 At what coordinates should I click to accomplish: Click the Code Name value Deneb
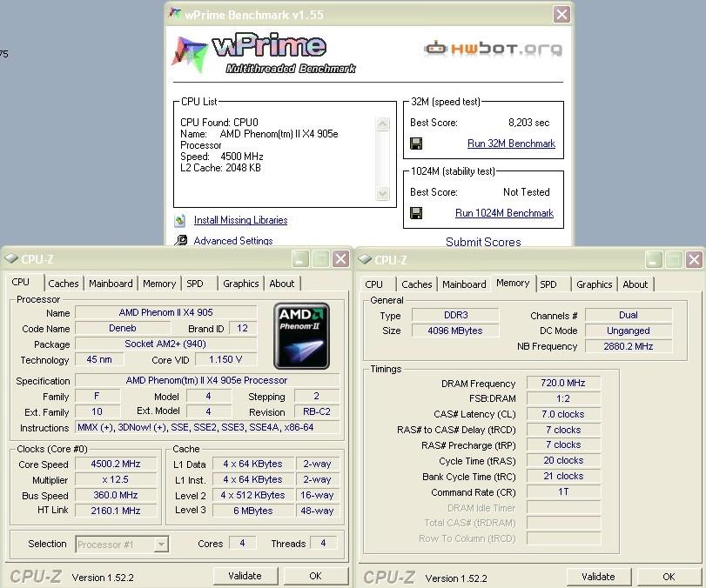coord(123,328)
